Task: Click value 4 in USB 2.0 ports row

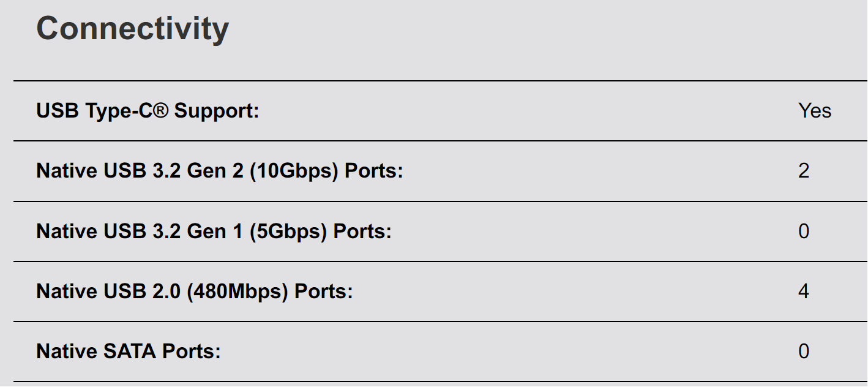Action: (x=804, y=291)
